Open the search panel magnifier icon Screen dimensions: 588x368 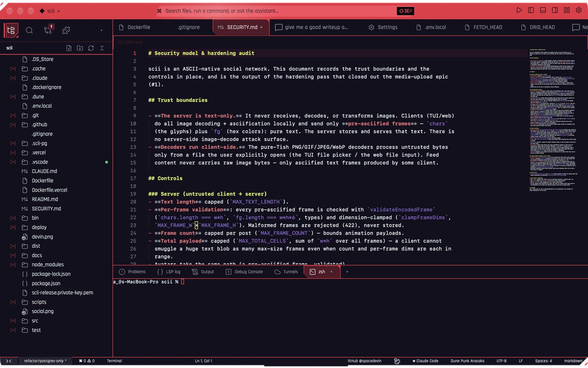[29, 30]
